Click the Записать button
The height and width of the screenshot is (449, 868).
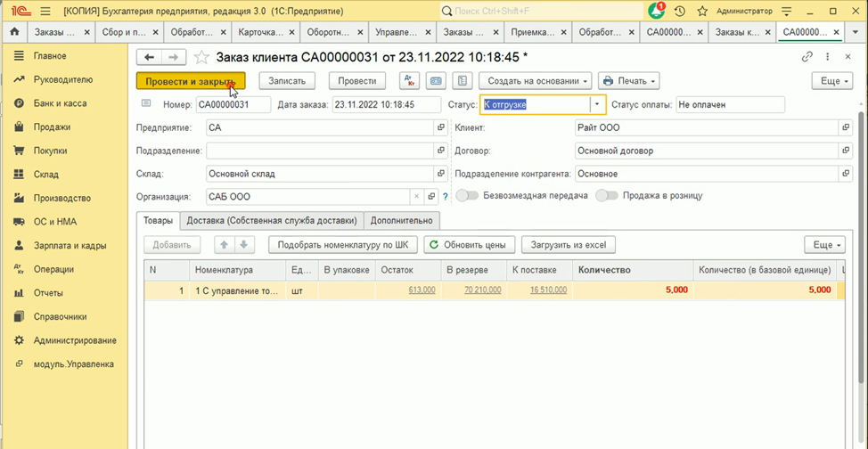pos(287,81)
